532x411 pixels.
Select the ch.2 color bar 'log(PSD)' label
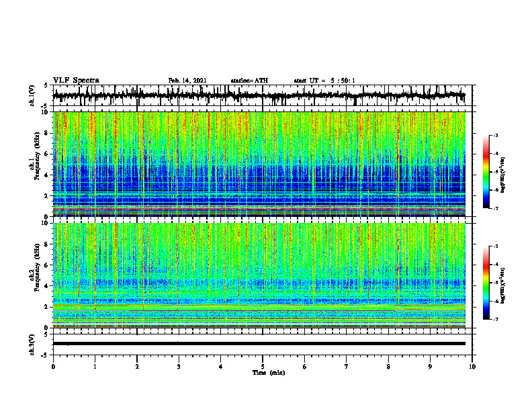point(503,285)
